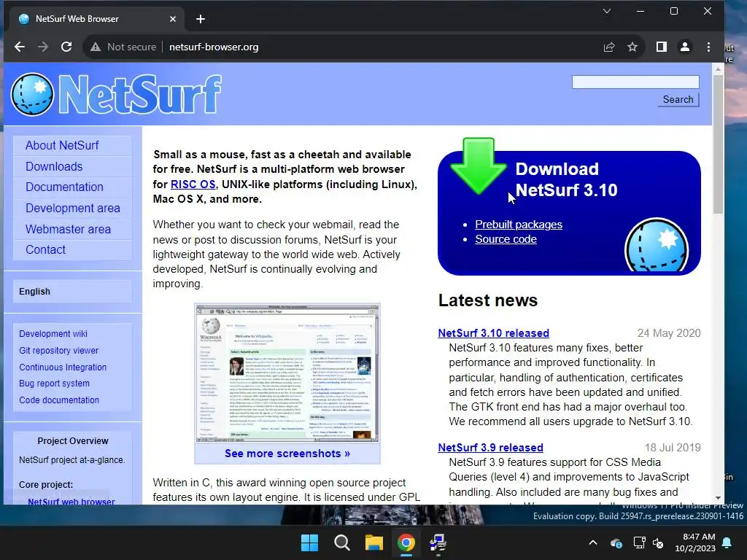Open Webmaster area in sidebar
Viewport: 747px width, 560px height.
(x=68, y=229)
